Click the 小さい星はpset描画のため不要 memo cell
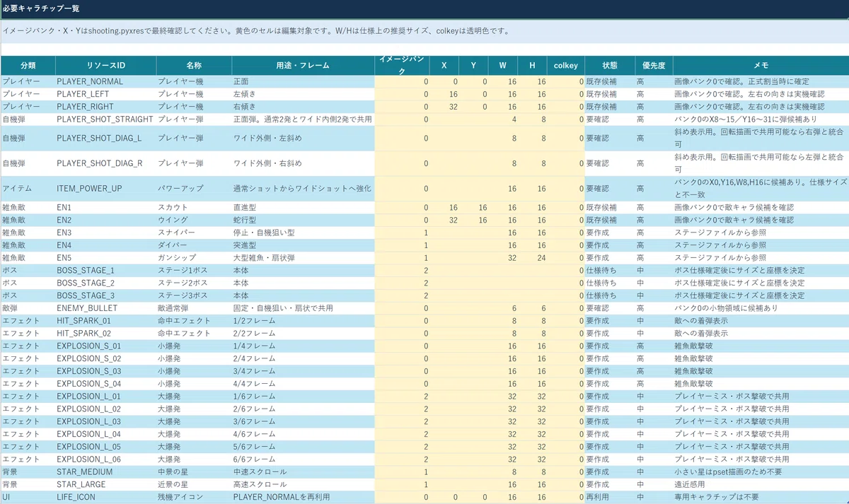 pyautogui.click(x=761, y=471)
